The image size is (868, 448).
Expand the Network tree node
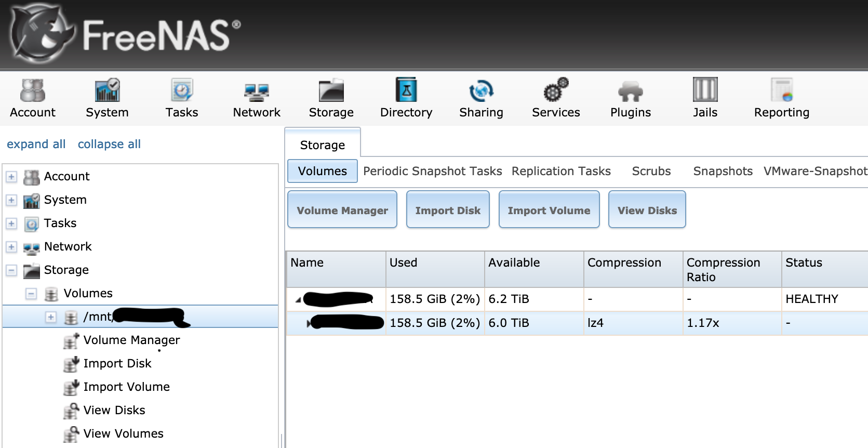pos(11,247)
